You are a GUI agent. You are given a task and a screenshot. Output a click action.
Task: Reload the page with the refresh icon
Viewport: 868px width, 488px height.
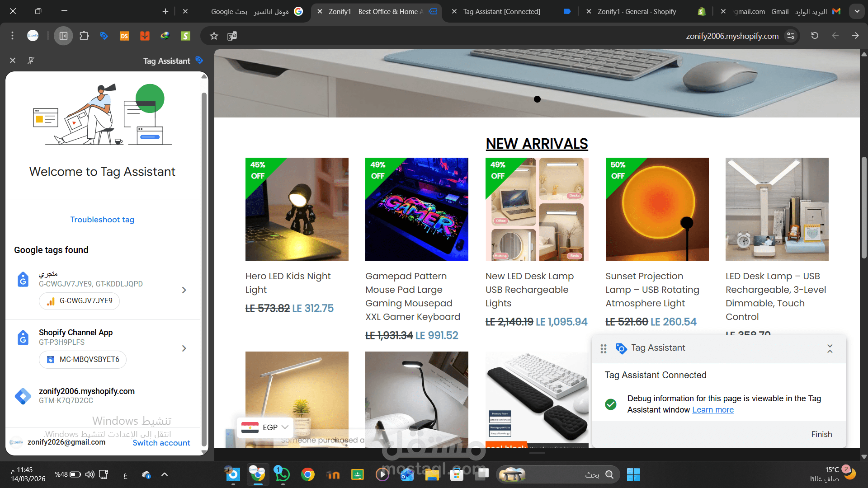click(815, 36)
